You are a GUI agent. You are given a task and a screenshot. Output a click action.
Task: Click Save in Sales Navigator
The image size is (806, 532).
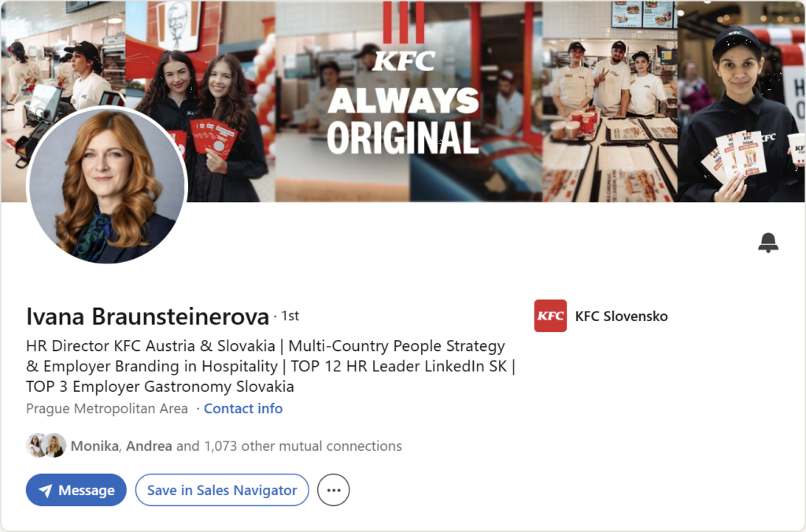coord(222,490)
